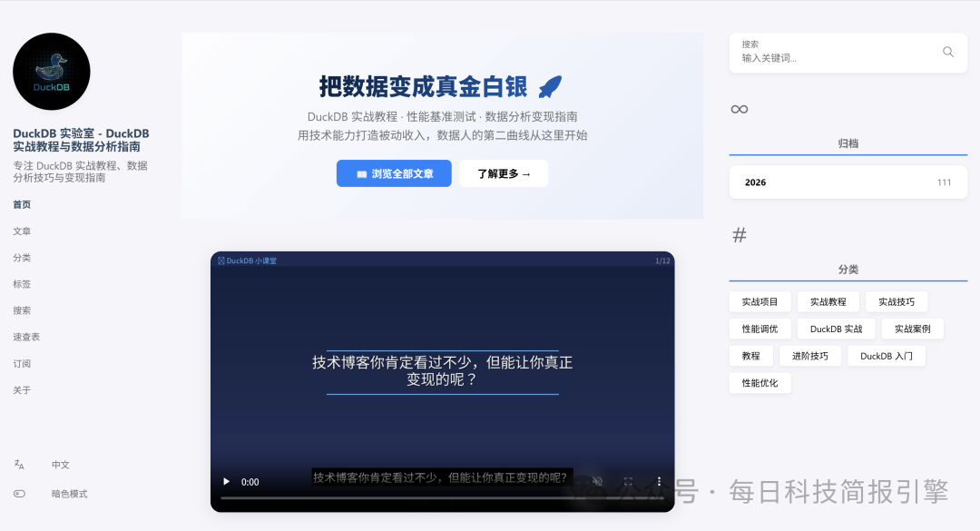980x531 pixels.
Task: Click 浏览全部文章 button
Action: (x=394, y=173)
